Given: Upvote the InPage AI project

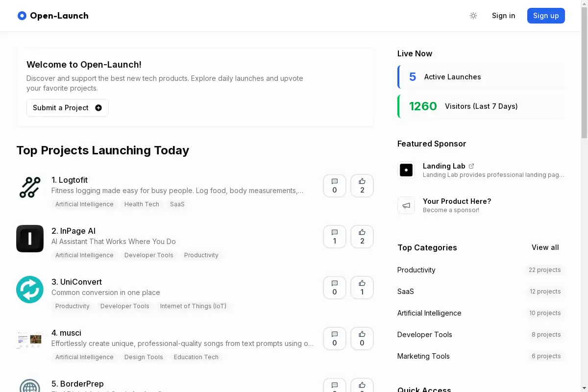Looking at the screenshot, I should (x=362, y=237).
